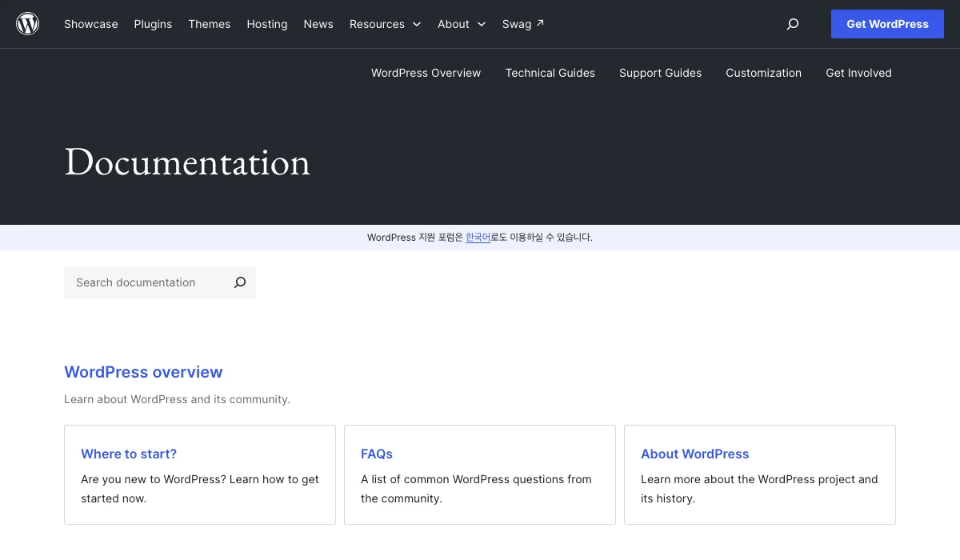Viewport: 960px width, 560px height.
Task: Submit documentation search with magnifier icon
Action: (240, 282)
